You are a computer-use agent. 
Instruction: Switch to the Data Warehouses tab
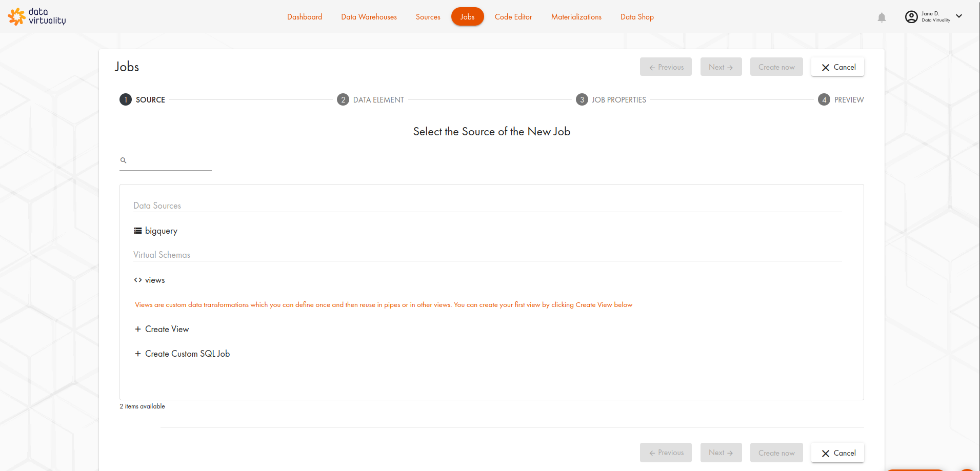(x=369, y=17)
